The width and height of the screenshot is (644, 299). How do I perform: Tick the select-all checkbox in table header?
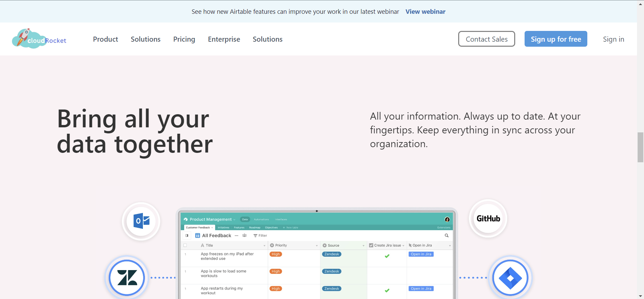pyautogui.click(x=185, y=245)
